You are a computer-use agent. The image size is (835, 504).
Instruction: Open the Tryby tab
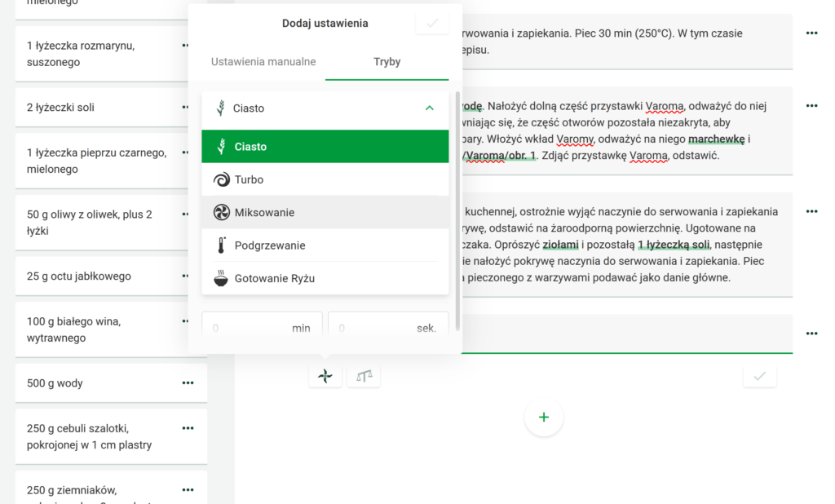tap(387, 62)
